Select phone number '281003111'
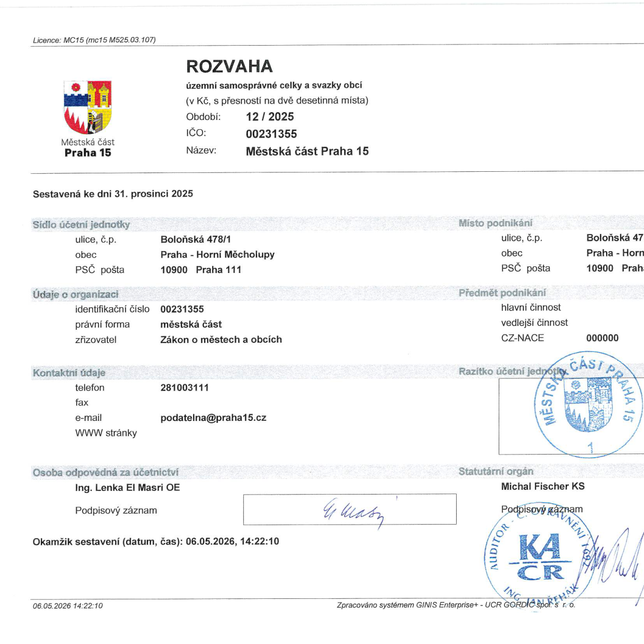Image resolution: width=644 pixels, height=644 pixels. tap(185, 388)
